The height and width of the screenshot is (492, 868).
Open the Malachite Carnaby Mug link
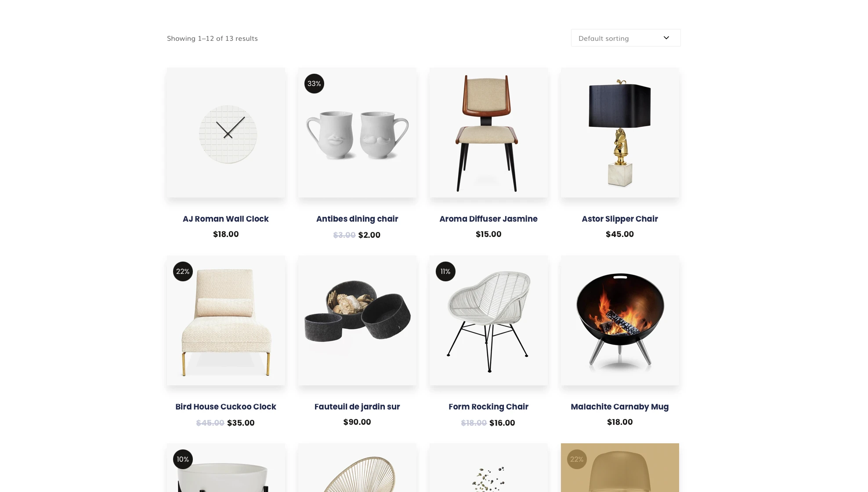[x=620, y=406]
